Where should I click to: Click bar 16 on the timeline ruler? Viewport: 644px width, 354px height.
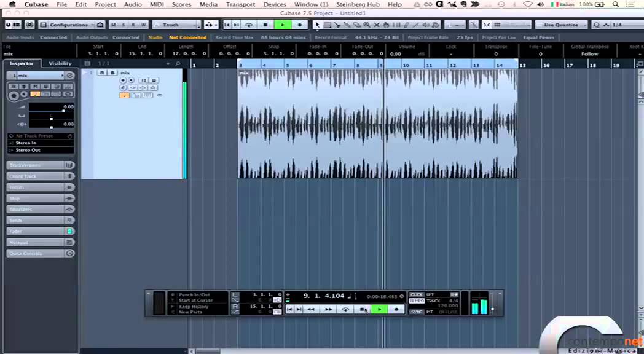[x=546, y=65]
